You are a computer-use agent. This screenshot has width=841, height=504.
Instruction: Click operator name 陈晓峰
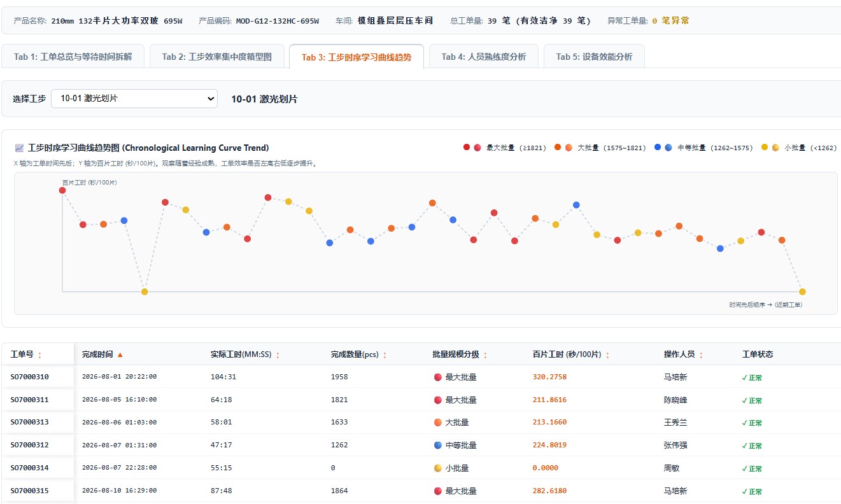pyautogui.click(x=675, y=400)
